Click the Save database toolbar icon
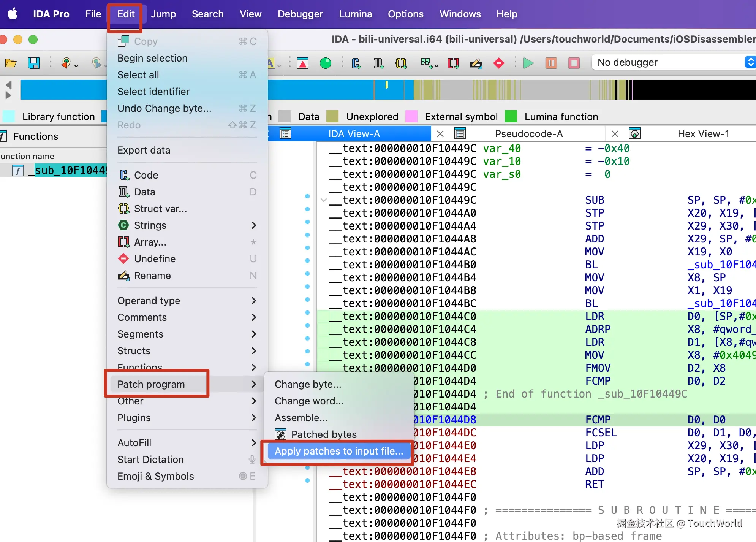This screenshot has height=542, width=756. coord(34,63)
